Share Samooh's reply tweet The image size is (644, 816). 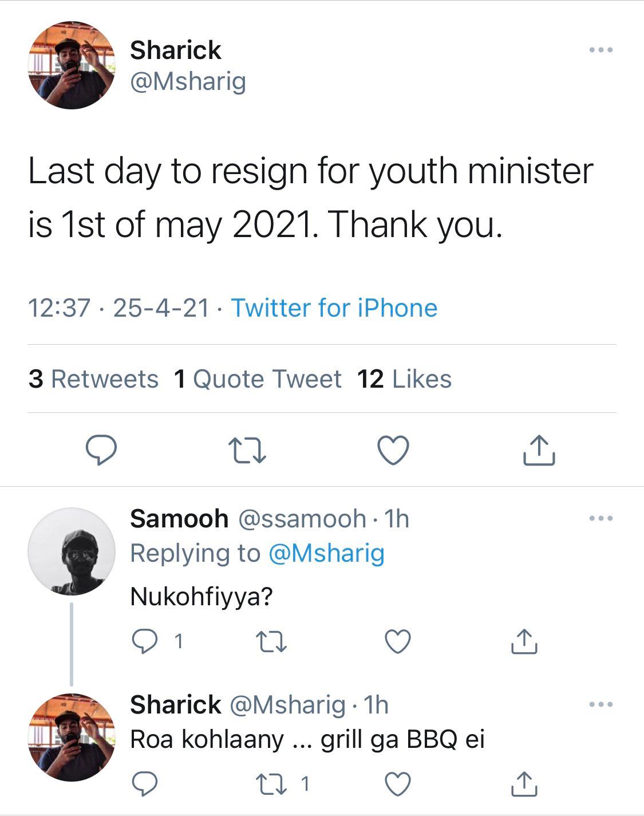[524, 641]
